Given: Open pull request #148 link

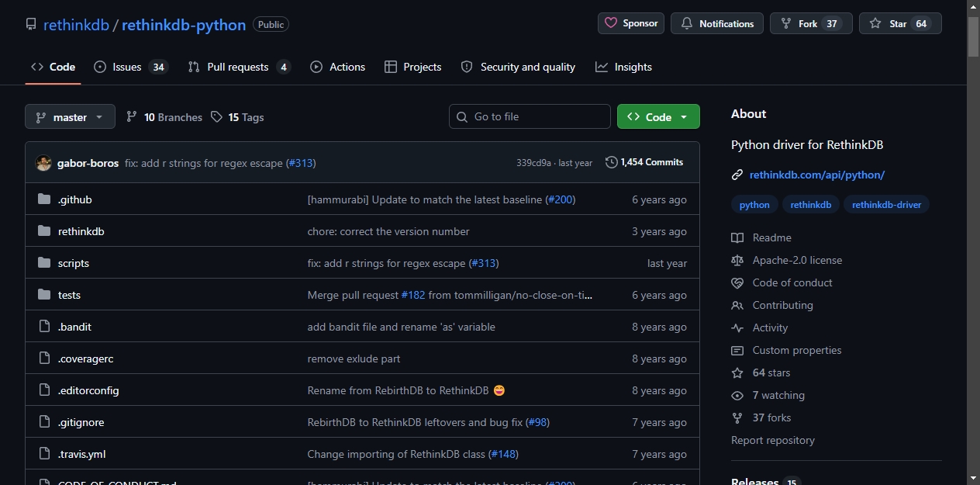Looking at the screenshot, I should pos(504,454).
